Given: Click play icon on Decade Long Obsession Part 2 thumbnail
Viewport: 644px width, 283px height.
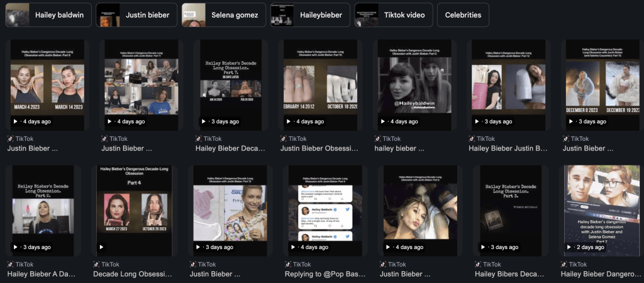Looking at the screenshot, I should pyautogui.click(x=16, y=247).
